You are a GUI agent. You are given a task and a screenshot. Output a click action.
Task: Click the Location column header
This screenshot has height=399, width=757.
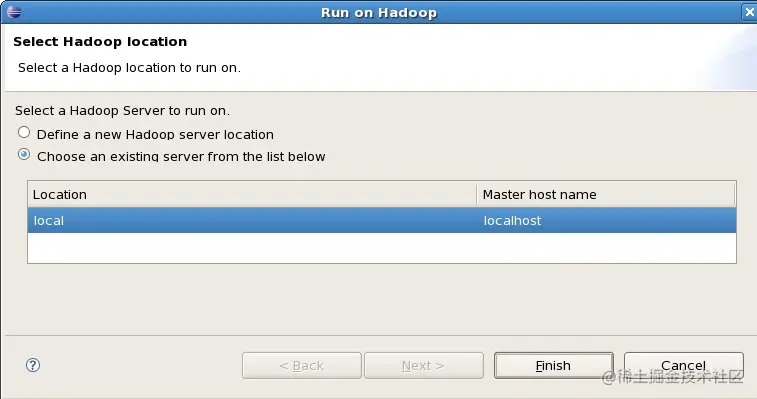[252, 195]
